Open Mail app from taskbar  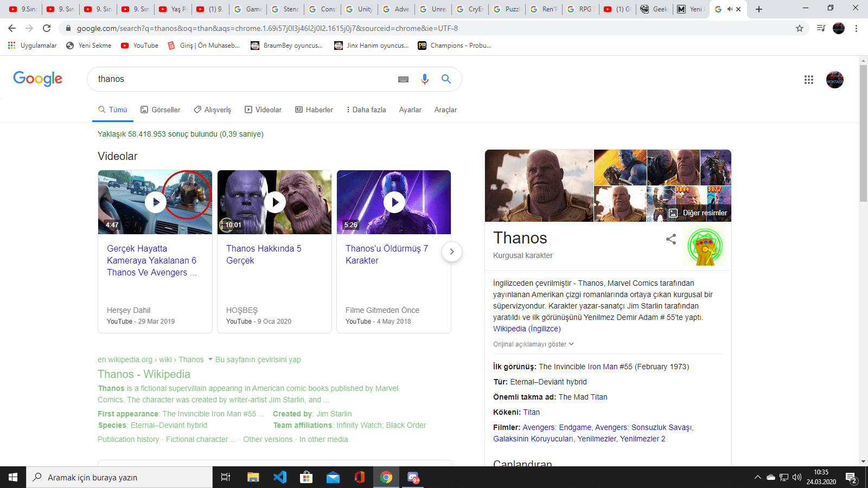pos(333,477)
